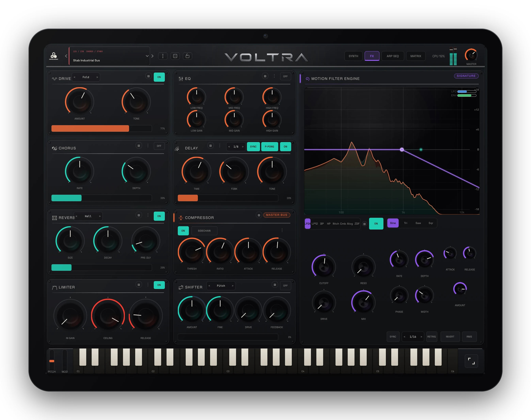This screenshot has width=531, height=420.
Task: Randomize the Compressor dice icon
Action: click(x=259, y=215)
